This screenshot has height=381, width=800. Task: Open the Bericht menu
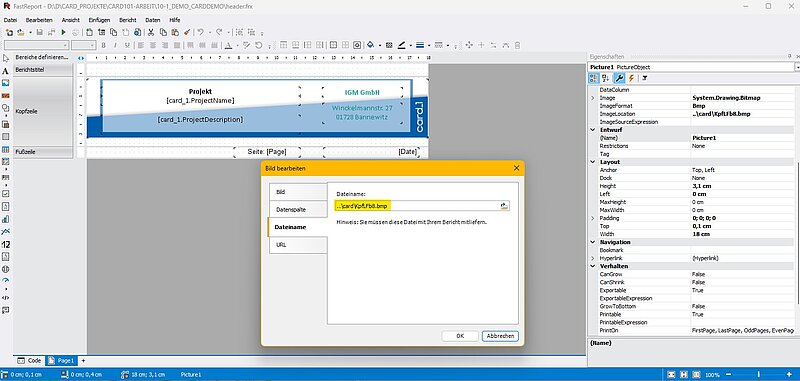128,20
